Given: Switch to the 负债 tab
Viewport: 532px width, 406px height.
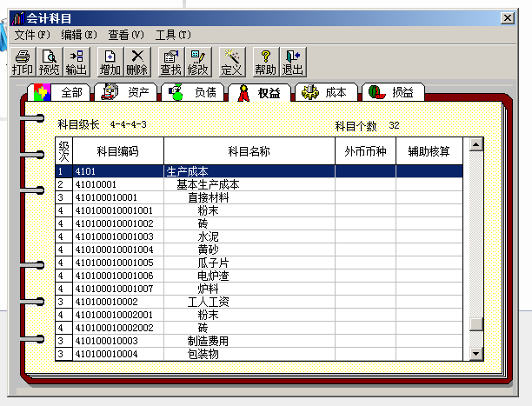Looking at the screenshot, I should (193, 92).
